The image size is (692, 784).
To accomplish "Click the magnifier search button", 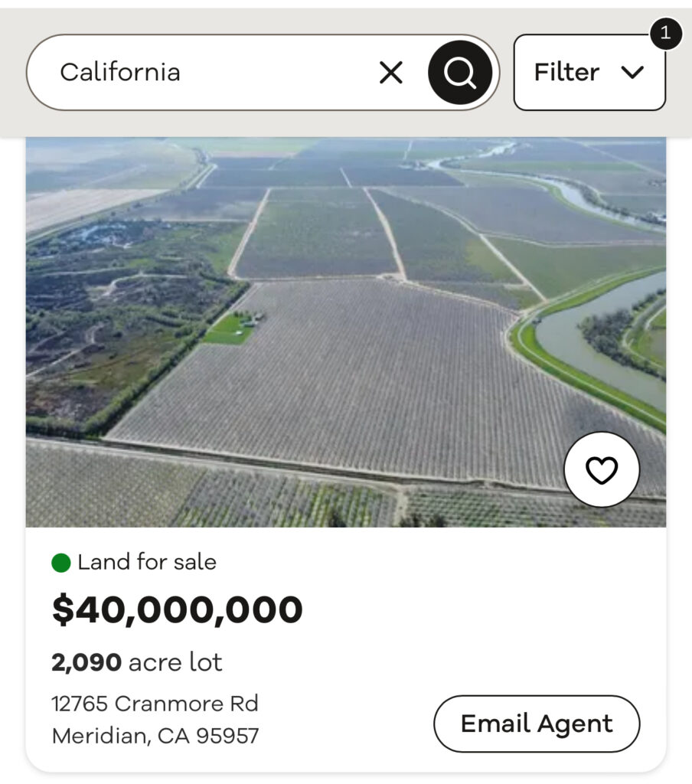I will [x=460, y=73].
